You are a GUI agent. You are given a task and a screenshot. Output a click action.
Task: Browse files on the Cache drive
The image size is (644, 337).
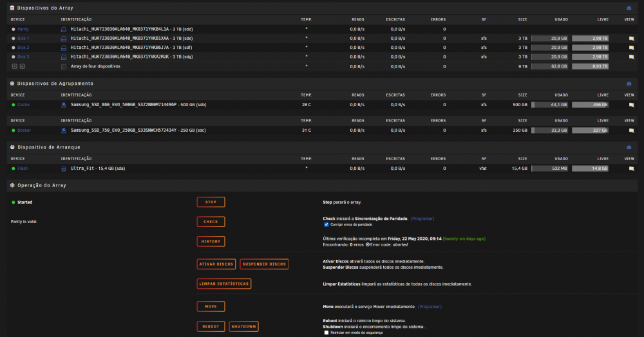[x=631, y=105]
